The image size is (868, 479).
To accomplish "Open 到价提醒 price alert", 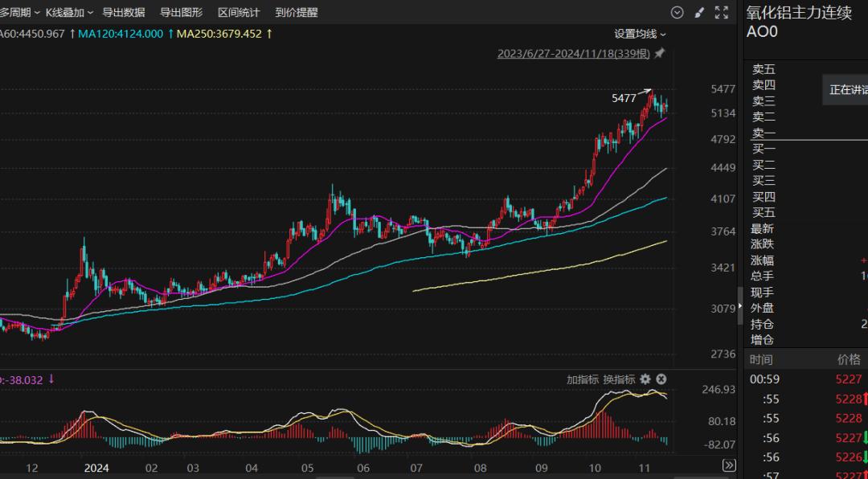I will 297,12.
